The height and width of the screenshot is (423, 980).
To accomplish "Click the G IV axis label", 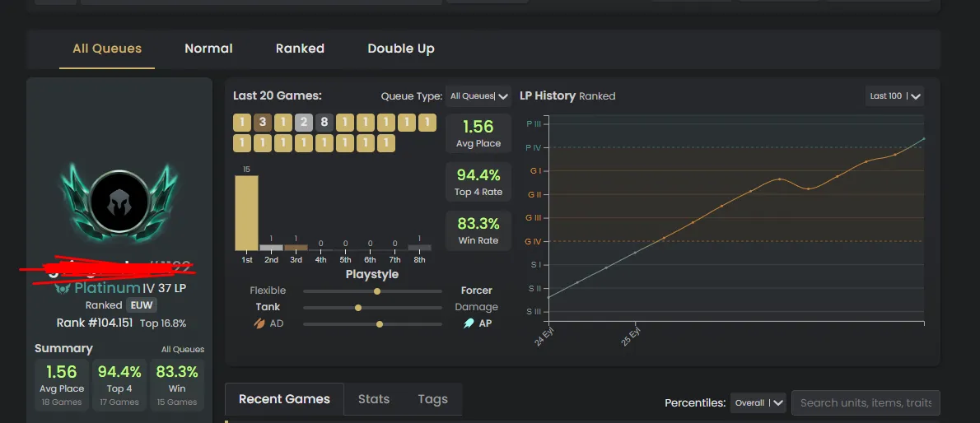I will coord(533,241).
